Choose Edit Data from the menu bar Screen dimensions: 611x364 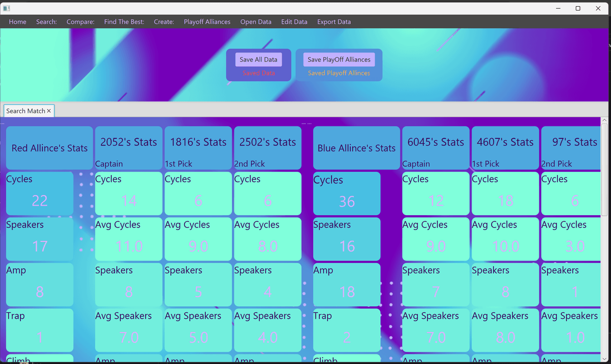click(294, 22)
